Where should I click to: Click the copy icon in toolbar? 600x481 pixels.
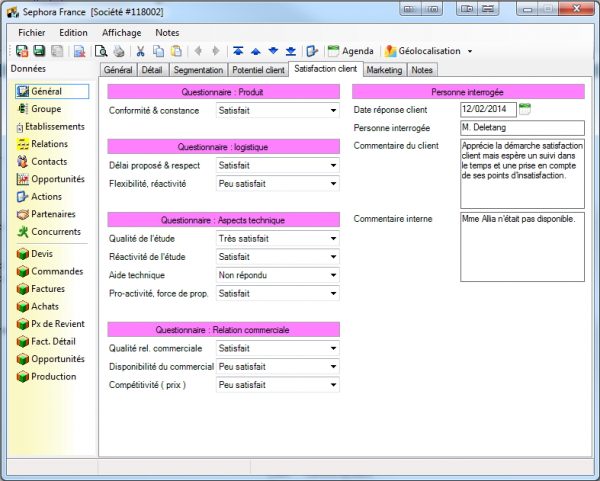[x=158, y=51]
